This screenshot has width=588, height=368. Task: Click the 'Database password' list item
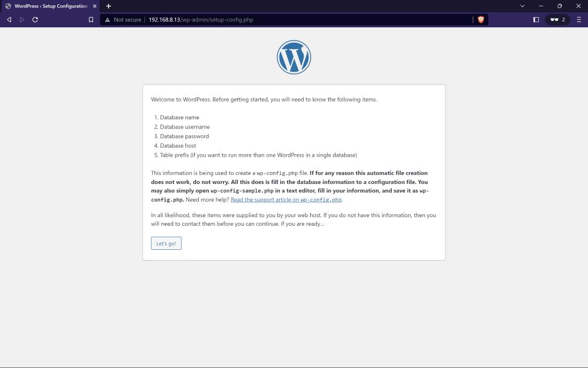pos(184,136)
